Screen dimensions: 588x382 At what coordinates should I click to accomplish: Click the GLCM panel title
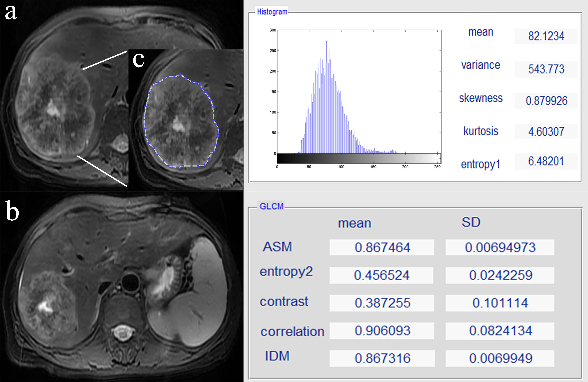(x=271, y=206)
